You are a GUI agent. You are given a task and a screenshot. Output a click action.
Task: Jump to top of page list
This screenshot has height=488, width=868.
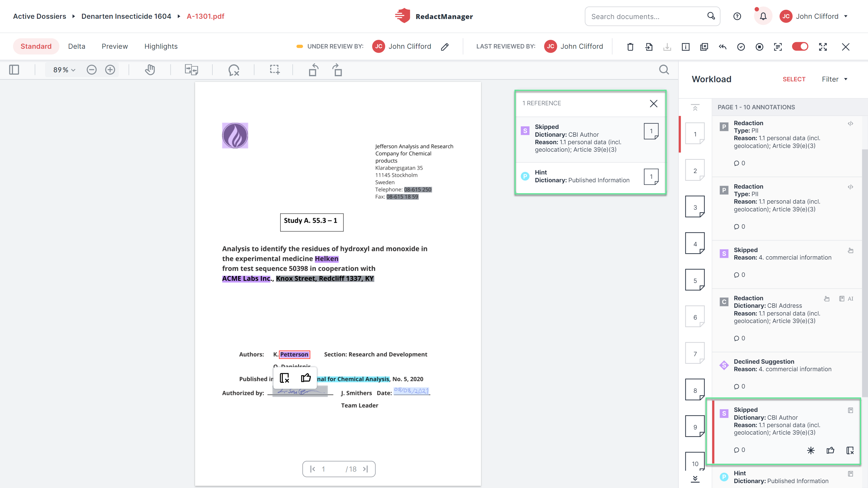(x=695, y=107)
